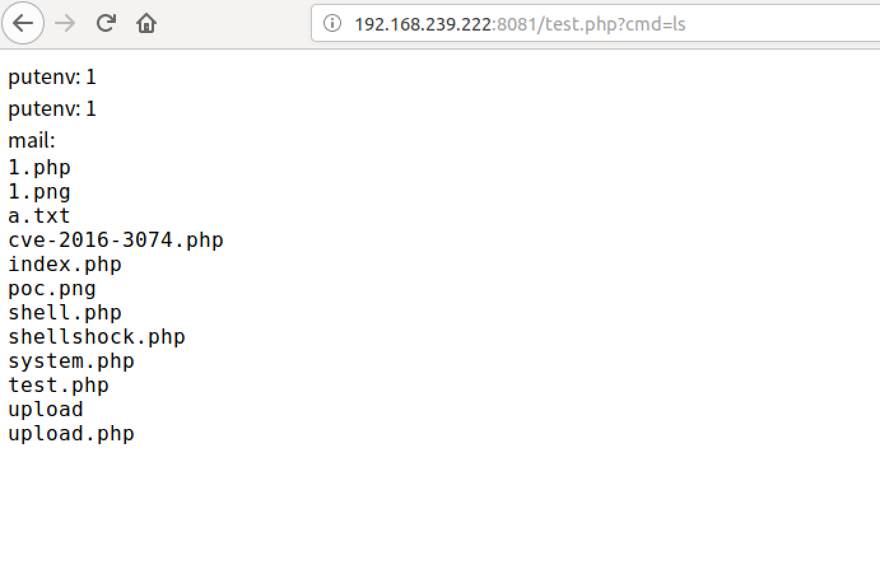The image size is (880, 588).
Task: Focus the address bar with test.php URL
Action: [x=595, y=24]
